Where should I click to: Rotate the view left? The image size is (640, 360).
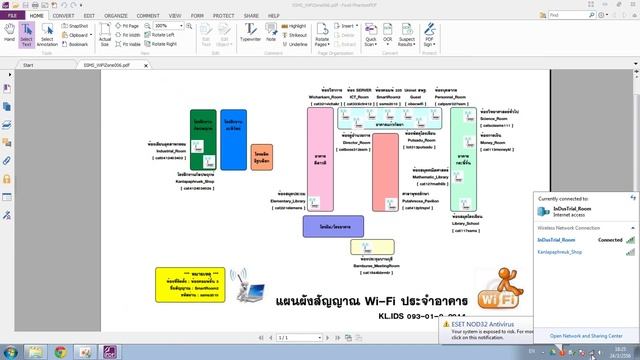tap(160, 35)
